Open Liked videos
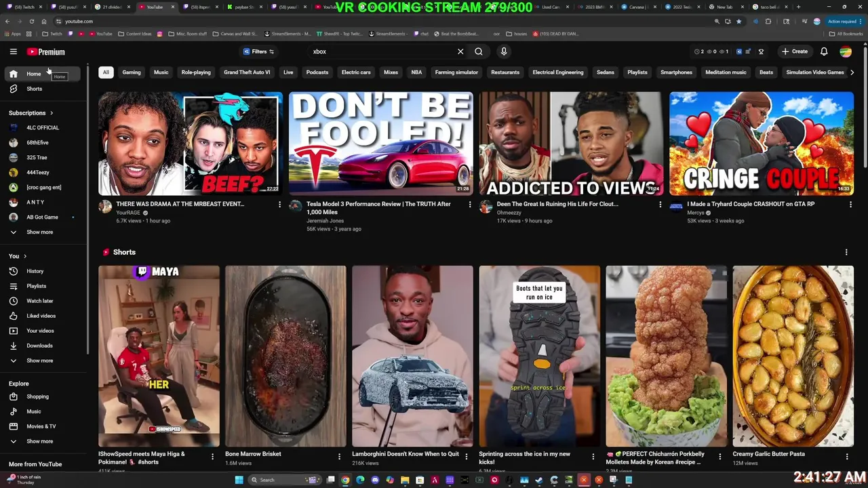This screenshot has width=868, height=488. pyautogui.click(x=42, y=316)
